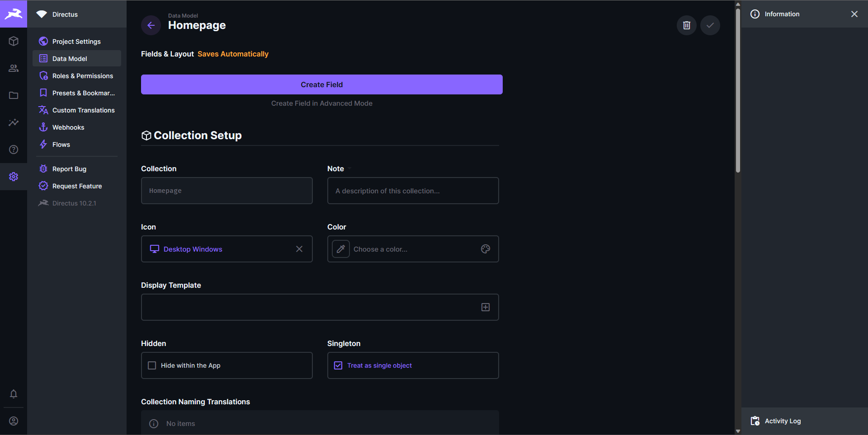
Task: Click the Create Field button
Action: click(321, 84)
